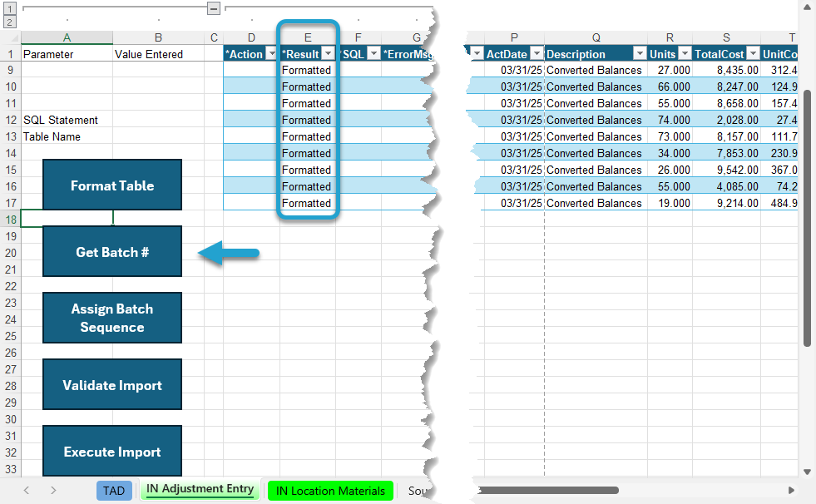The width and height of the screenshot is (816, 504).
Task: Open the *Result column filter dropdown
Action: 328,53
